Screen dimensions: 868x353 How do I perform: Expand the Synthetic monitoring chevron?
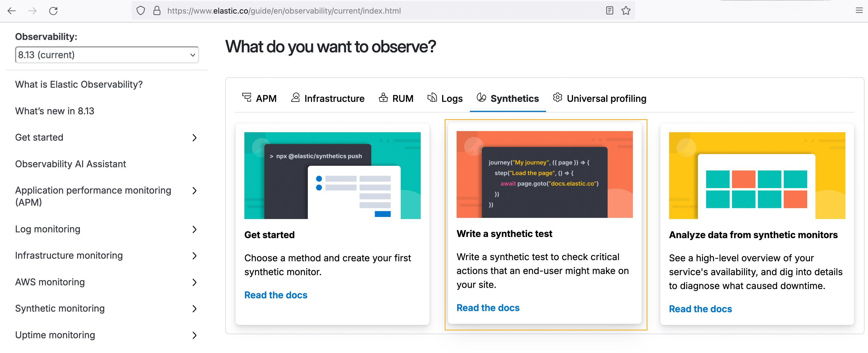(x=195, y=308)
